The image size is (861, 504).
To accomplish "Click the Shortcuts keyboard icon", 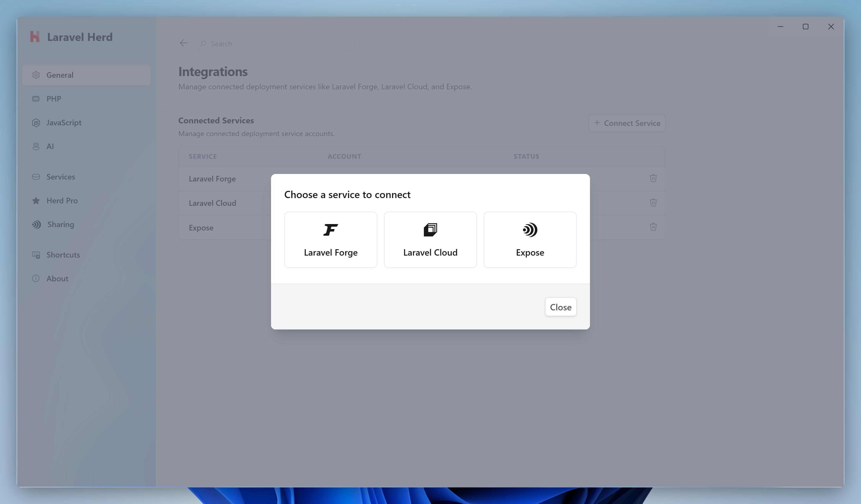I will [x=36, y=255].
